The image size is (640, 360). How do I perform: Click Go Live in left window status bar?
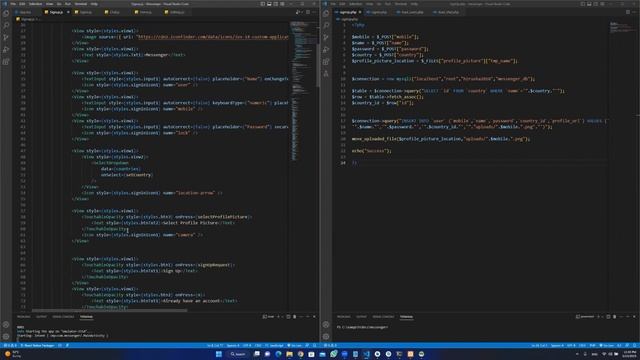click(x=294, y=346)
